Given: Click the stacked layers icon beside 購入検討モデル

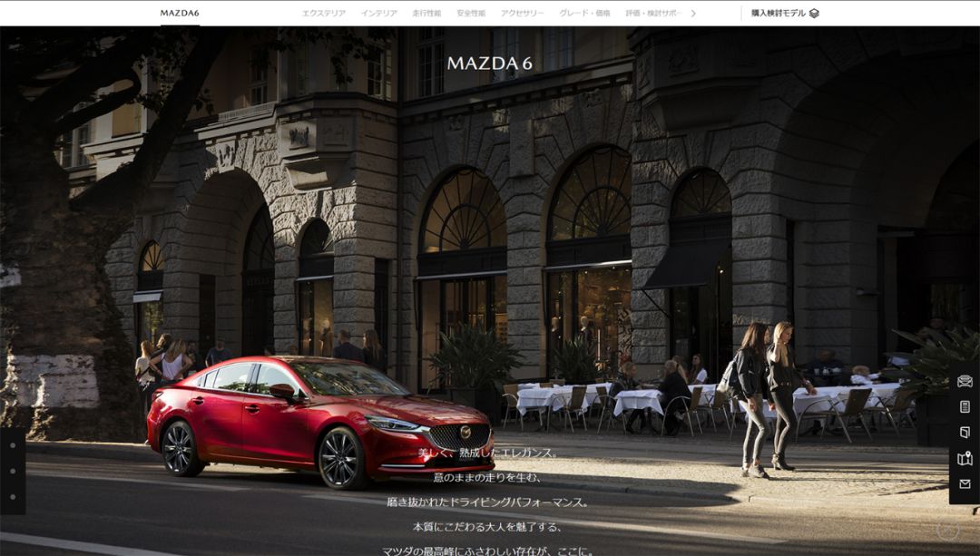Looking at the screenshot, I should 814,14.
